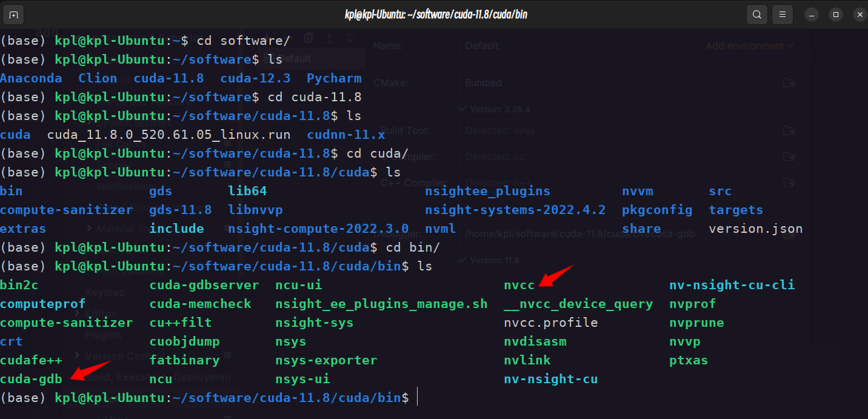
Task: Minimize the terminal window
Action: (812, 15)
